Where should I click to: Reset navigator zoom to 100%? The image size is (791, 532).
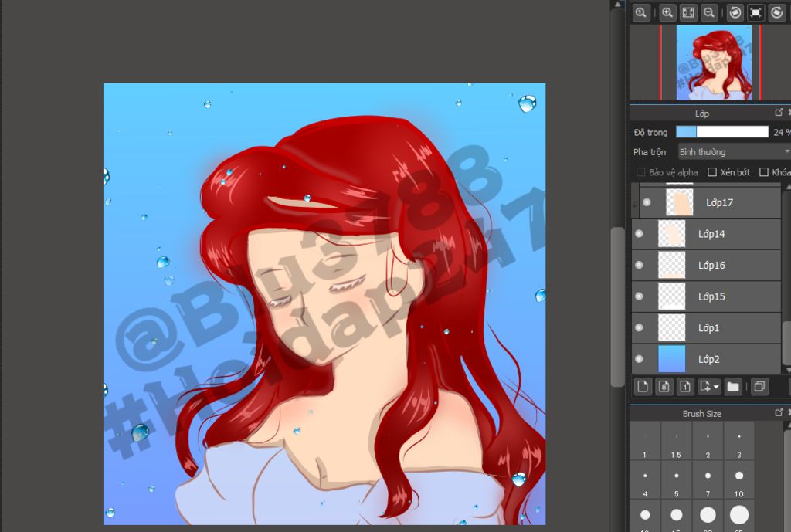pyautogui.click(x=640, y=12)
